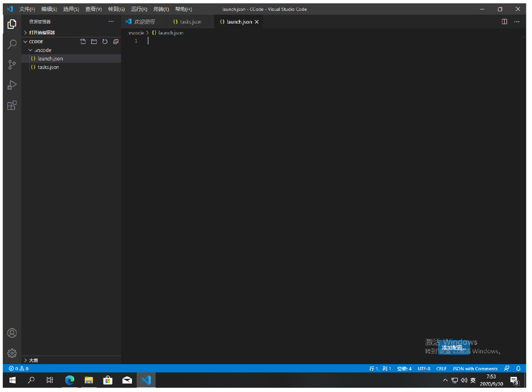Open the Search view in activity bar
532x392 pixels.
[x=12, y=44]
